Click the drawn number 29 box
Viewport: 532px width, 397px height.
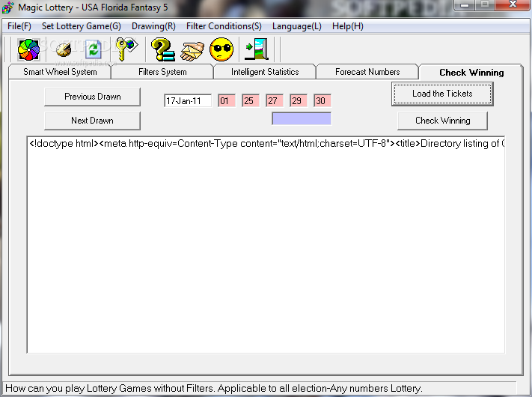click(299, 100)
